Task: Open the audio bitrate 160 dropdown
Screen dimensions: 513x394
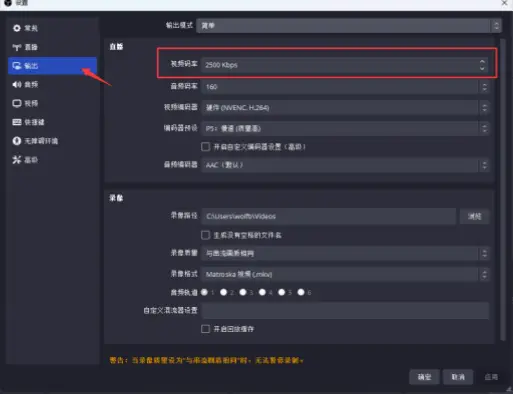Action: [345, 87]
